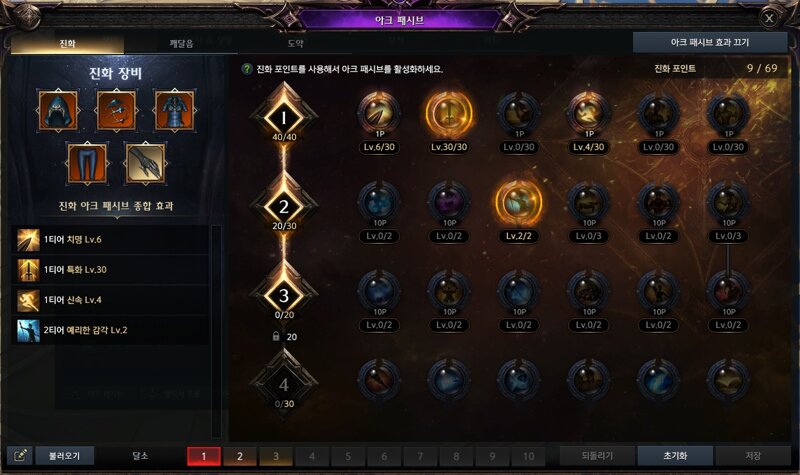Select the hood helmet equipment icon
This screenshot has height=475, width=800.
pyautogui.click(x=59, y=111)
